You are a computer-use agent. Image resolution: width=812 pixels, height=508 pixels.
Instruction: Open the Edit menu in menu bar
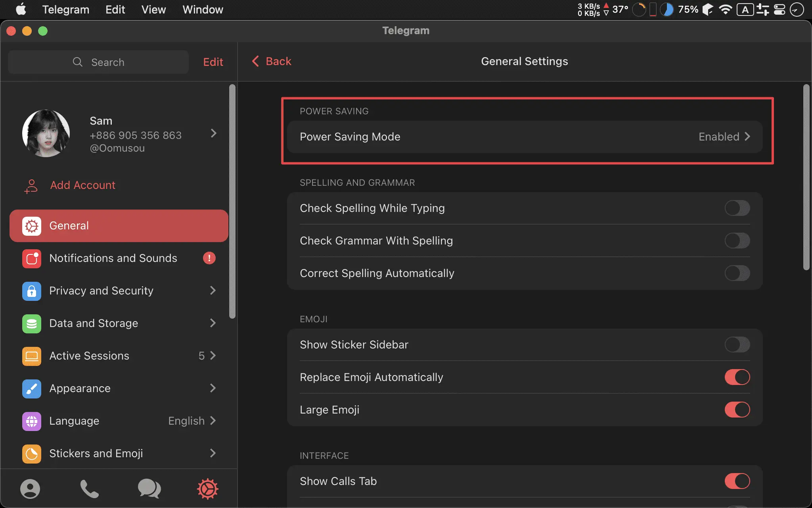click(115, 10)
